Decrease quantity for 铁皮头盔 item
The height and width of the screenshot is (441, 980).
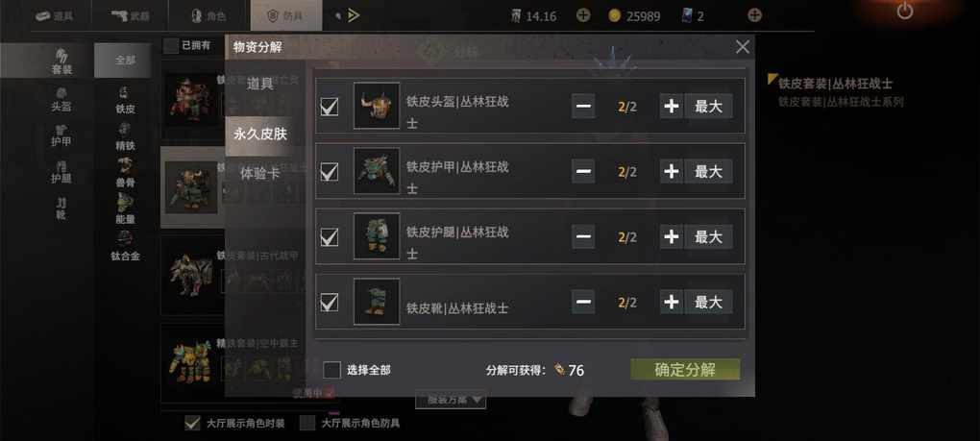583,107
